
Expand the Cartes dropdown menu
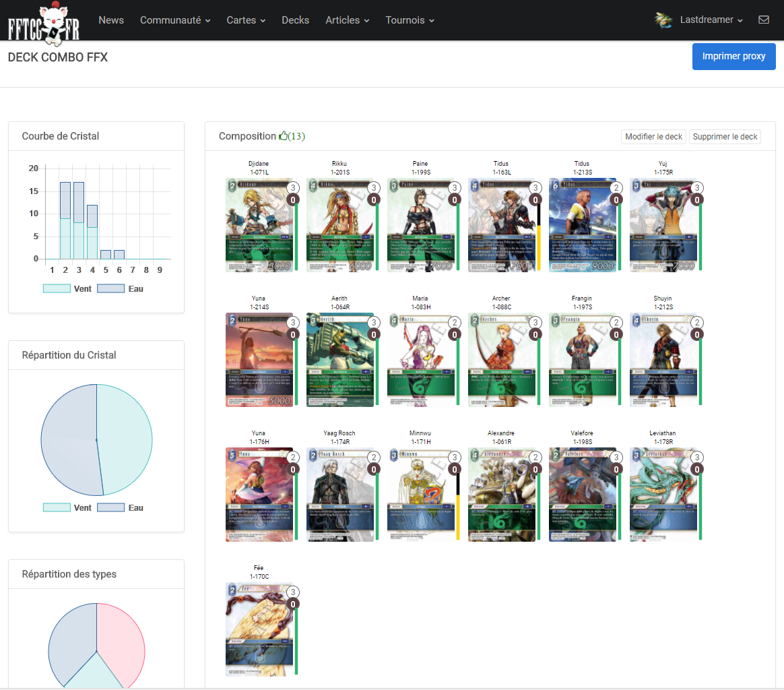point(245,20)
